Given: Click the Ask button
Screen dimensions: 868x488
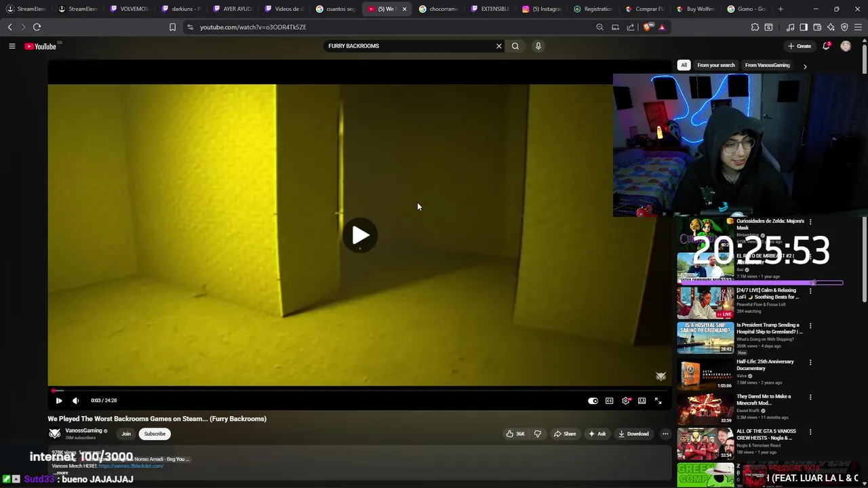Looking at the screenshot, I should [597, 434].
